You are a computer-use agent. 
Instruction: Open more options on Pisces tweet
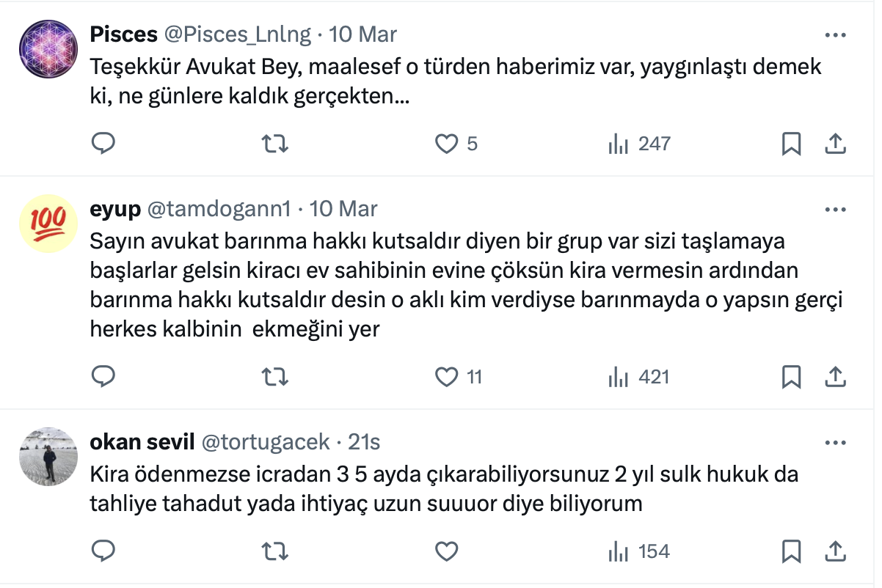[836, 34]
